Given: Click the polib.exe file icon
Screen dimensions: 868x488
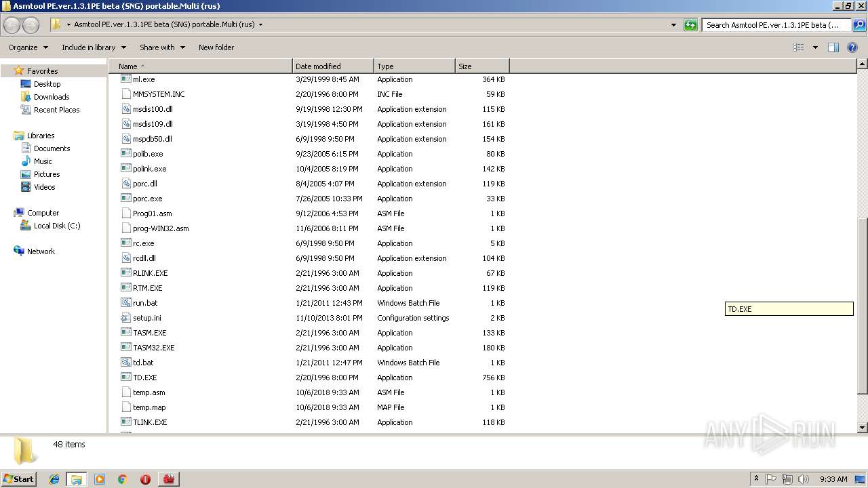Looking at the screenshot, I should coord(125,154).
